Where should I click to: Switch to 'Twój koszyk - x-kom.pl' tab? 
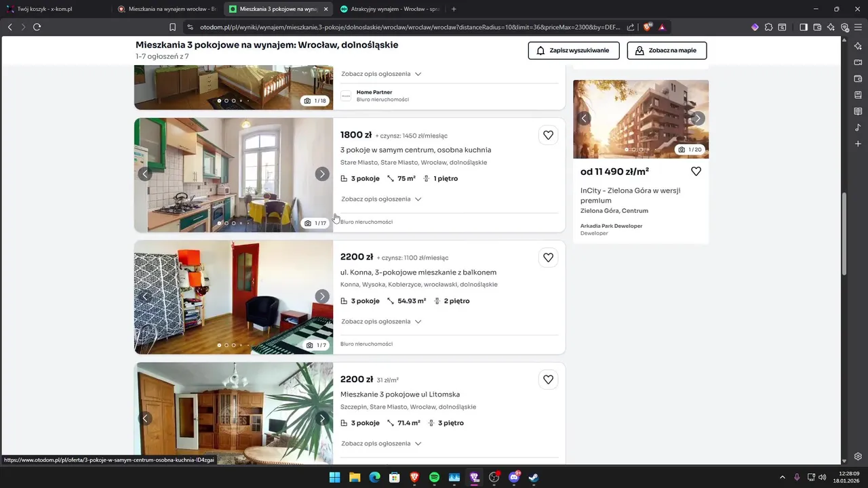56,9
